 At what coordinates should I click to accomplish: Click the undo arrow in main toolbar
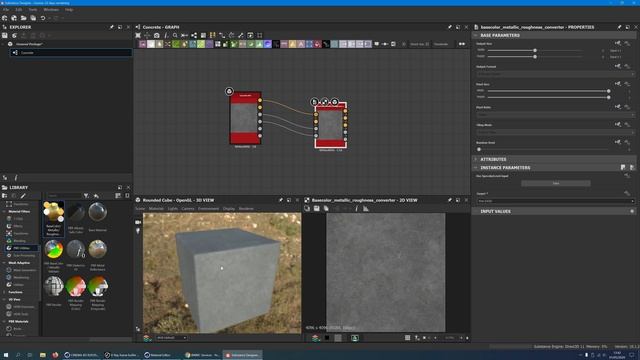click(x=42, y=18)
